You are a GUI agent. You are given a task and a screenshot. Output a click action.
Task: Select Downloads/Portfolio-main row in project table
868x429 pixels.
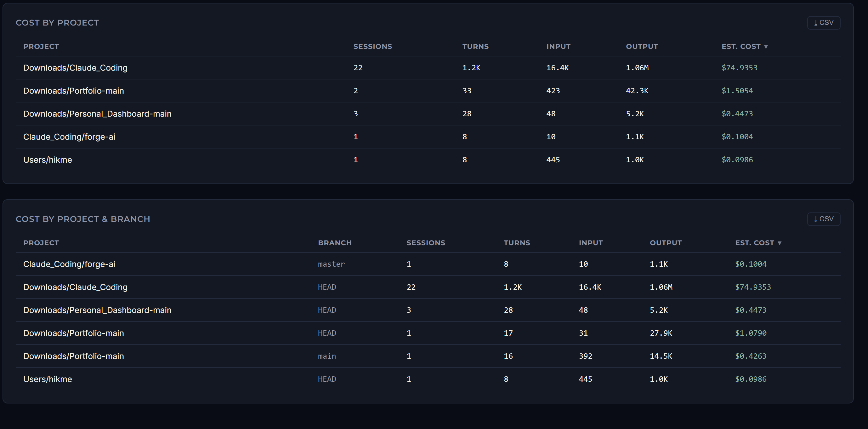coord(428,91)
